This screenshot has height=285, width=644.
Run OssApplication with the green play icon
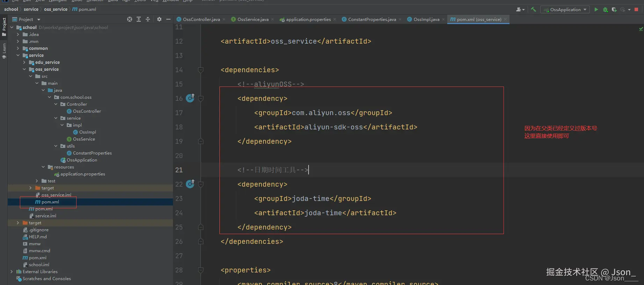click(x=596, y=9)
